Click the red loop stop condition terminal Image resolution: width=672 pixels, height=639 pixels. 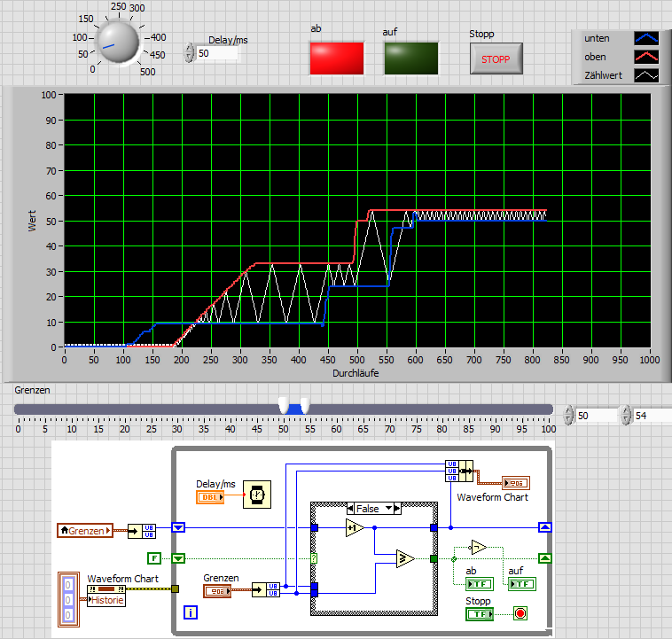pyautogui.click(x=520, y=613)
